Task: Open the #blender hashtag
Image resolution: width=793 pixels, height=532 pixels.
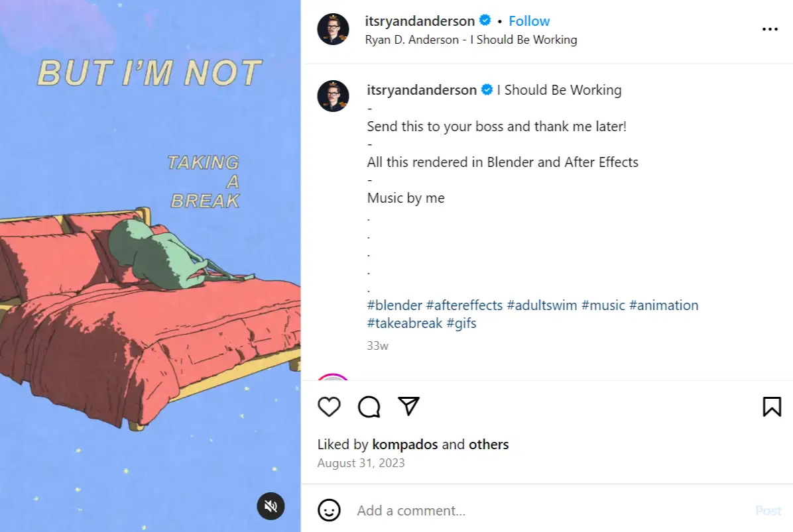Action: coord(393,305)
